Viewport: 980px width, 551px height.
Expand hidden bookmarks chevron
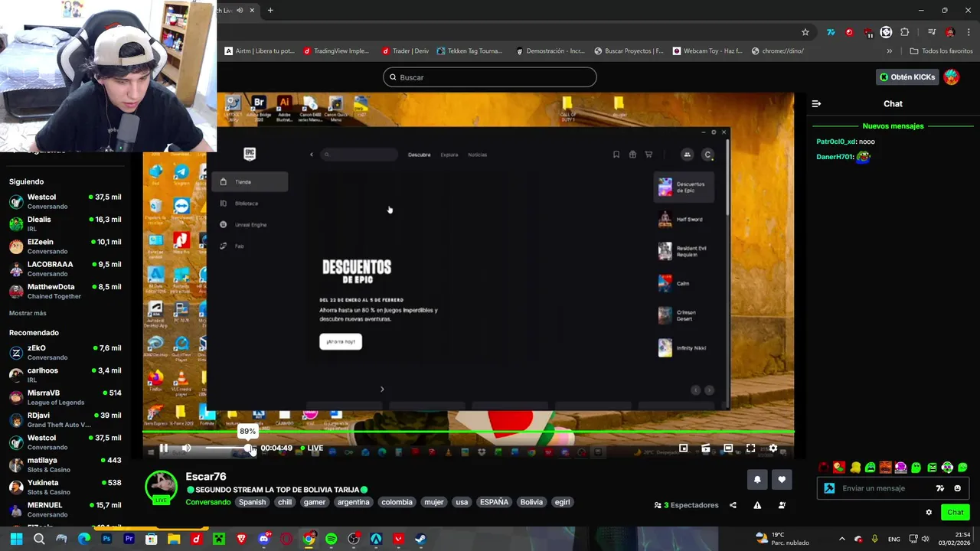pyautogui.click(x=889, y=51)
